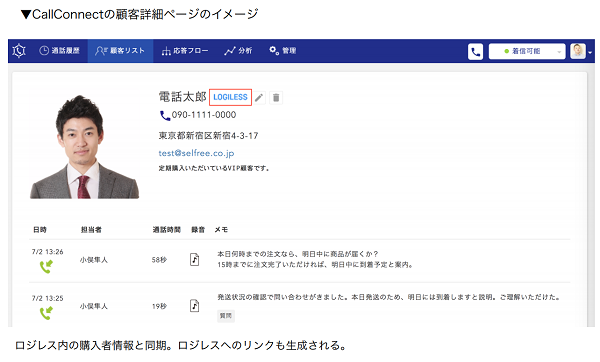Open the 顧客リスト customer list tab
This screenshot has height=362, width=600.
click(x=120, y=51)
